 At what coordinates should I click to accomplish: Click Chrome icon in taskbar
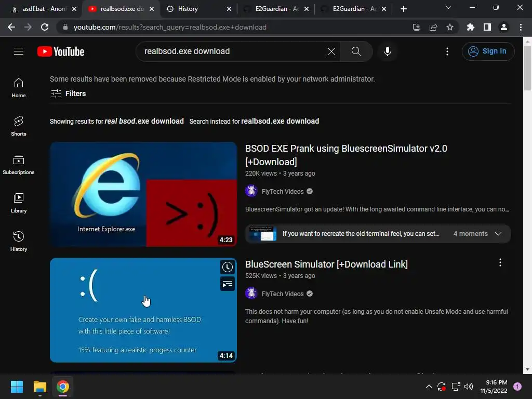click(63, 387)
